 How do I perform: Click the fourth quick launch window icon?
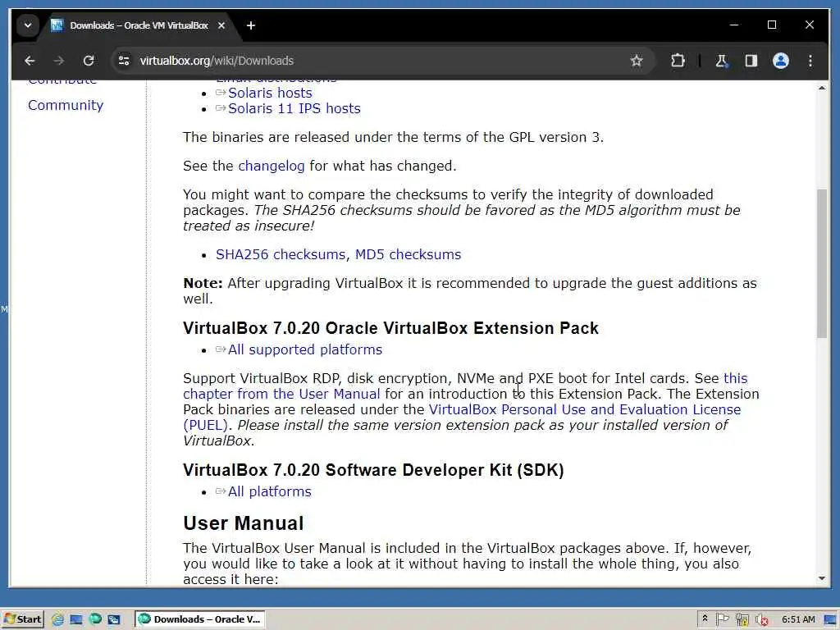[x=114, y=619]
